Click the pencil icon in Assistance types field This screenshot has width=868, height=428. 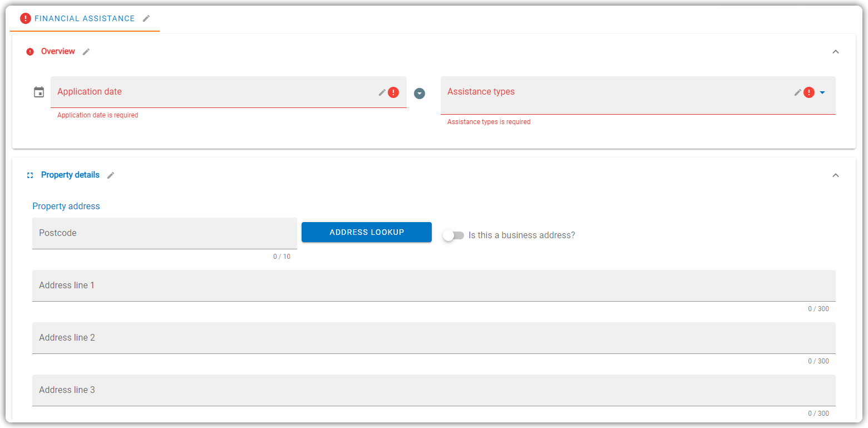tap(798, 92)
